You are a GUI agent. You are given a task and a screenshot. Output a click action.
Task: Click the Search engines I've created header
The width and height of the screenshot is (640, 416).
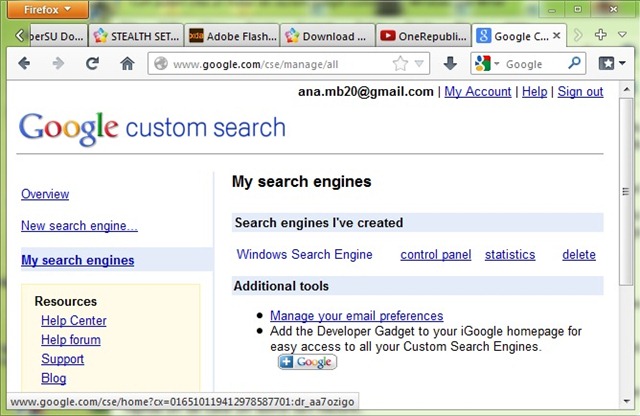pos(417,223)
